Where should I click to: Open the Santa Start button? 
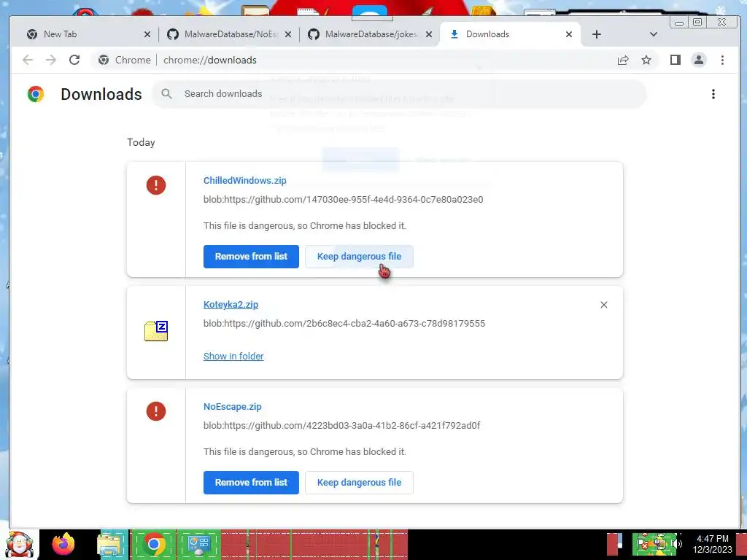coord(20,544)
